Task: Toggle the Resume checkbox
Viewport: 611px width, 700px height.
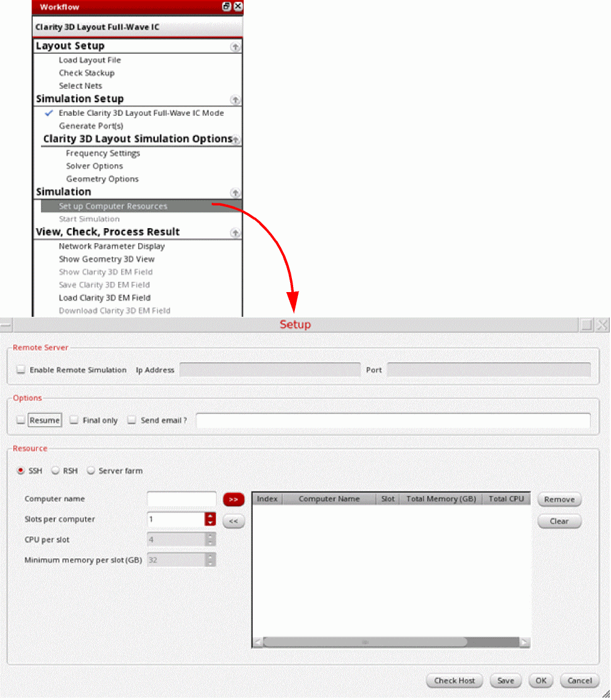Action: pyautogui.click(x=21, y=420)
